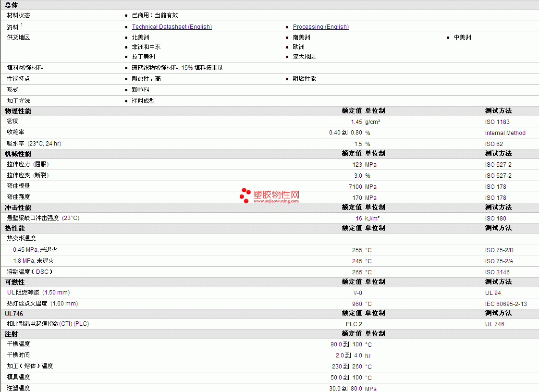Viewport: 539px width, 392px height.
Task: Click 热灯丝点火温度 (1.60 mm) label
Action: [x=43, y=303]
